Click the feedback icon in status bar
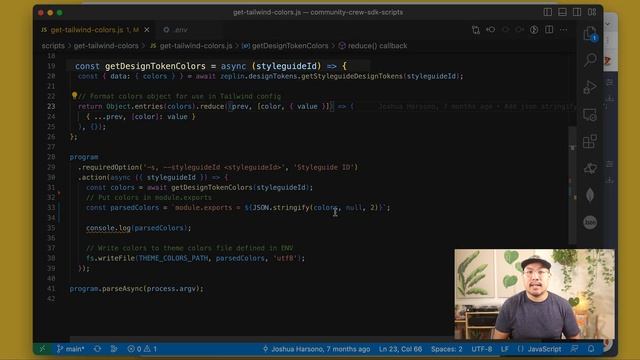The width and height of the screenshot is (640, 360). tap(575, 349)
